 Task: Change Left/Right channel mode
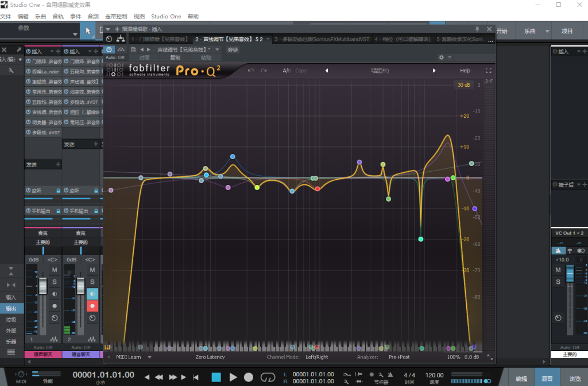pos(316,357)
